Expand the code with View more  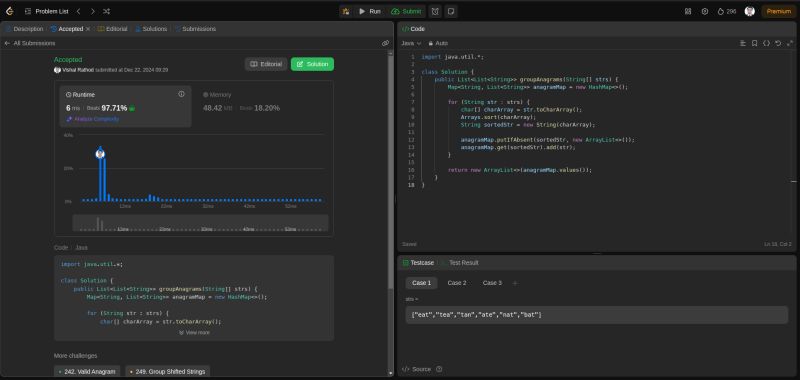click(194, 333)
